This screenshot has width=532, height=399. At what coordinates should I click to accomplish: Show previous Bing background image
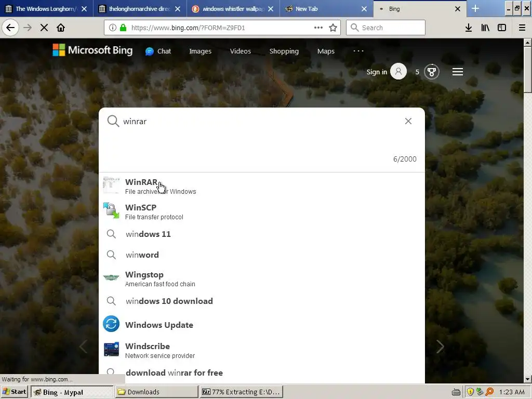(x=84, y=347)
